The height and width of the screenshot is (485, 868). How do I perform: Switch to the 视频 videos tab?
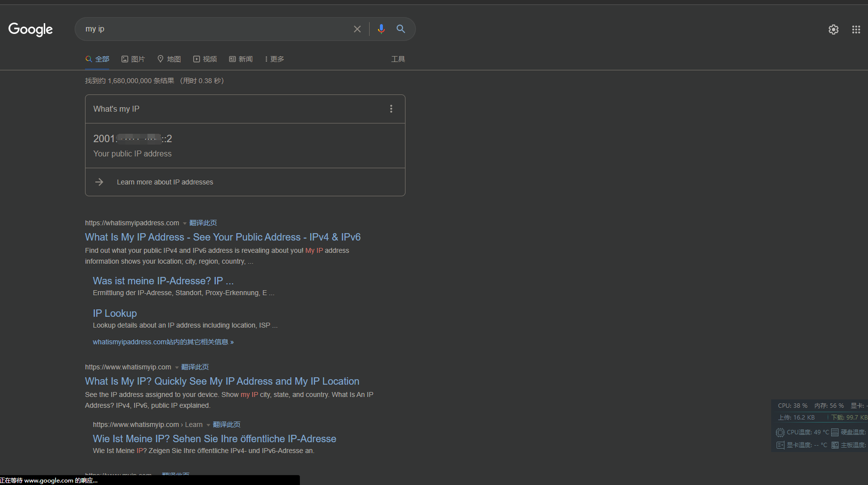coord(205,59)
